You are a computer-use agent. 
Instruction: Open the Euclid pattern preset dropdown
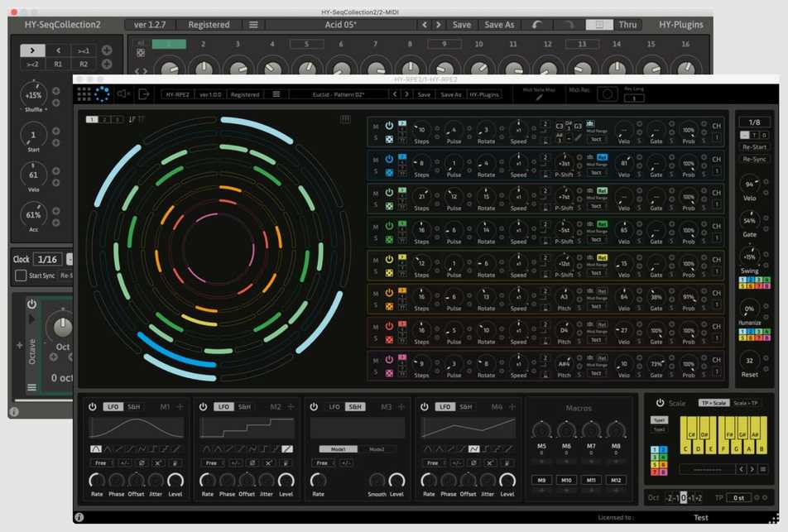point(339,94)
